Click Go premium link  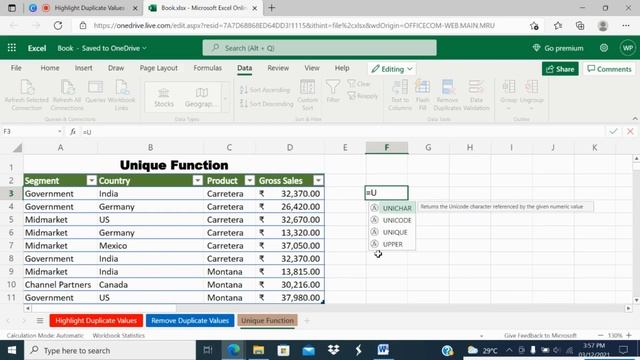(558, 48)
